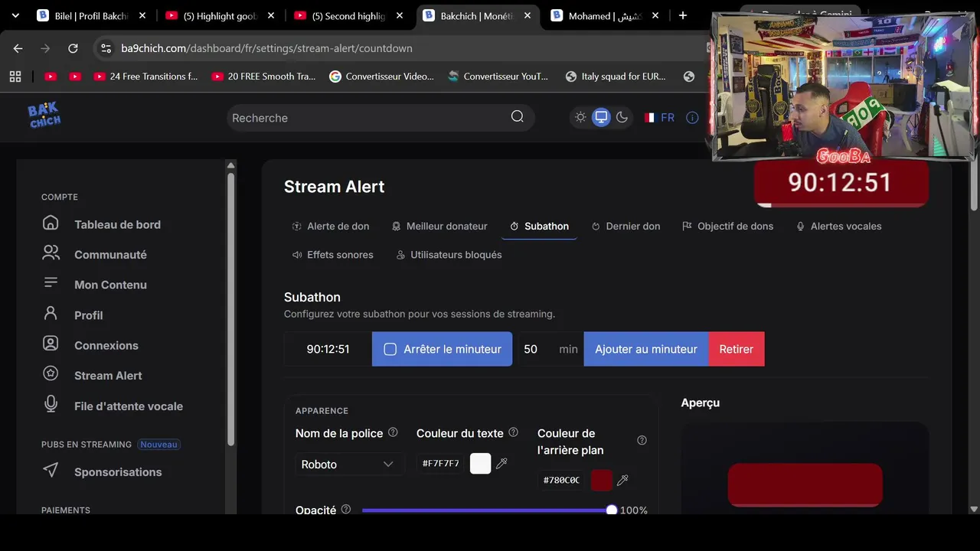The height and width of the screenshot is (551, 980).
Task: Click the Tableau de bord home icon
Action: (x=51, y=223)
